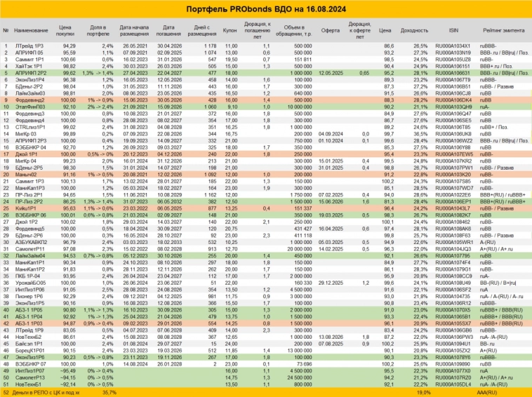Screen dimensions: 532x397
Task: Select the 'Объем в обращении, т.р.' header
Action: [x=294, y=31]
